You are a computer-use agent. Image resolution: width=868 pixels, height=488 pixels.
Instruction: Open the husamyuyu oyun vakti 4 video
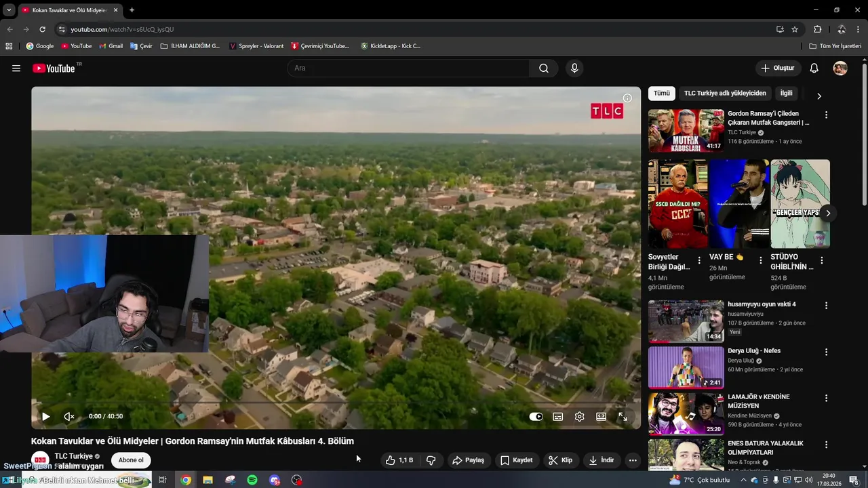(x=686, y=322)
